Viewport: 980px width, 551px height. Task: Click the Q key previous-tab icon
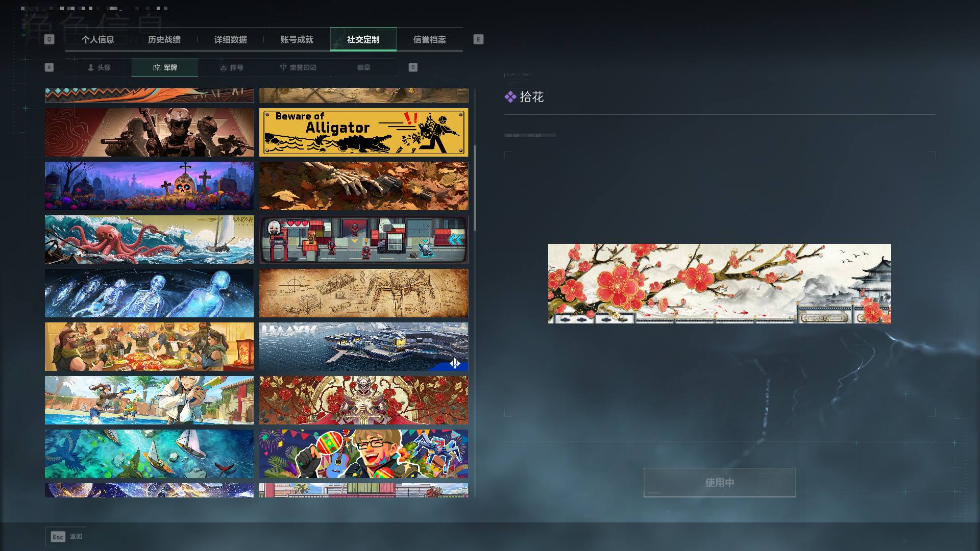click(49, 39)
